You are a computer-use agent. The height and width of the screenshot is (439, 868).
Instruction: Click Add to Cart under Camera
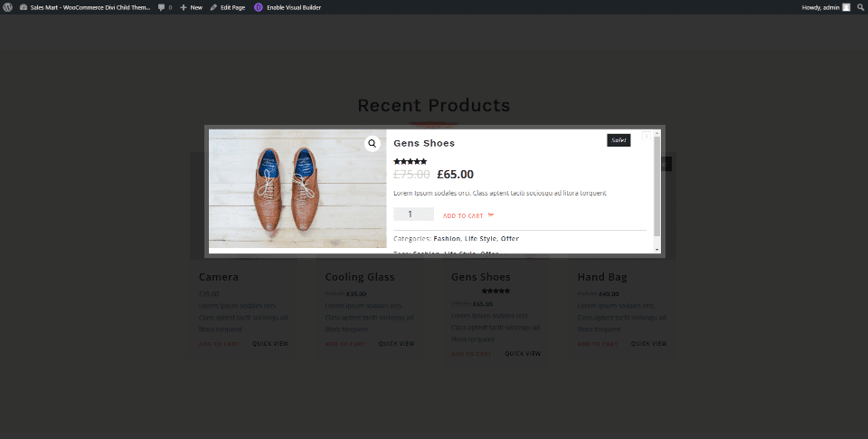[x=219, y=344]
